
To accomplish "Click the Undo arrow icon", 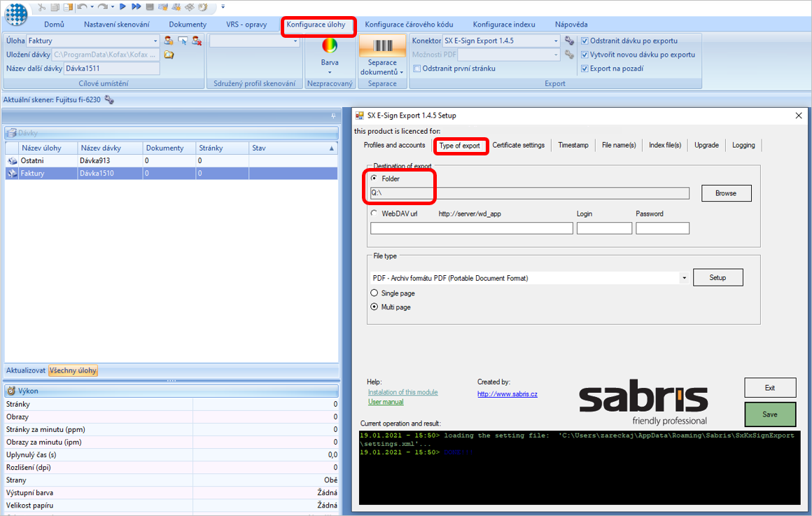I will point(82,7).
